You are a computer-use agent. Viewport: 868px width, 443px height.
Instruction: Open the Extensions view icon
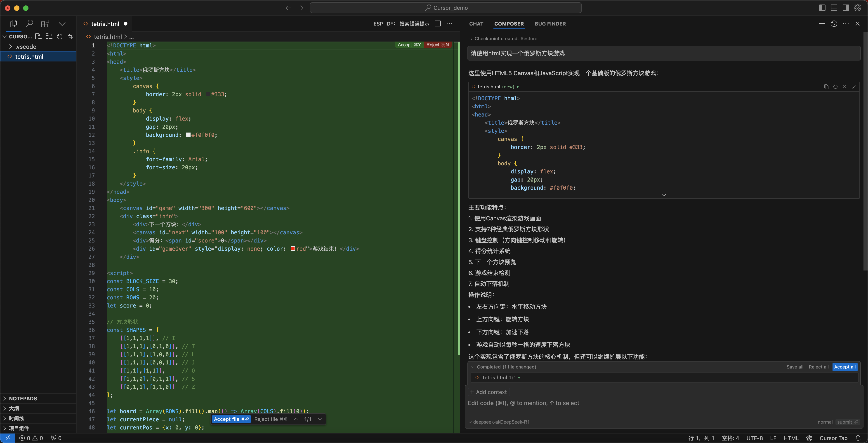click(45, 23)
